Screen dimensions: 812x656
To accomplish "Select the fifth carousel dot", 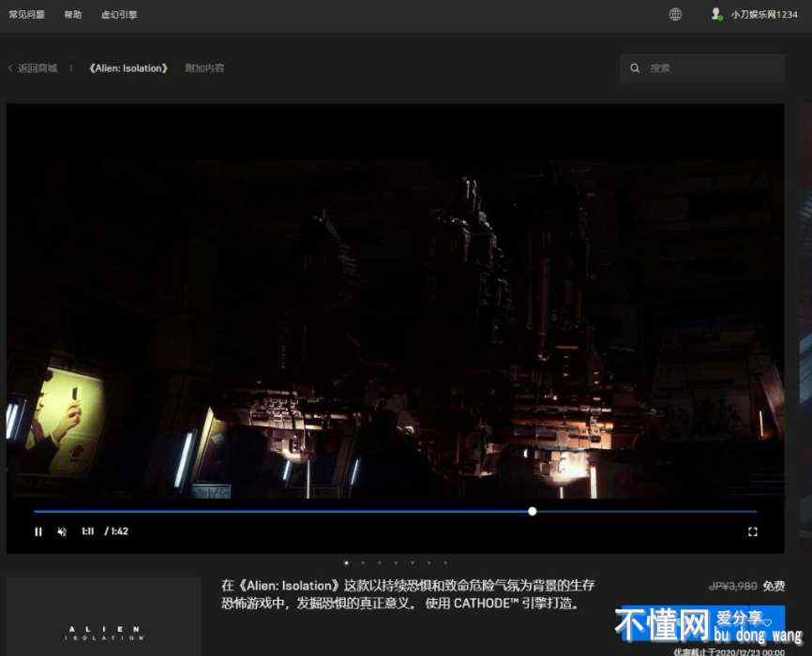I will coord(413,563).
